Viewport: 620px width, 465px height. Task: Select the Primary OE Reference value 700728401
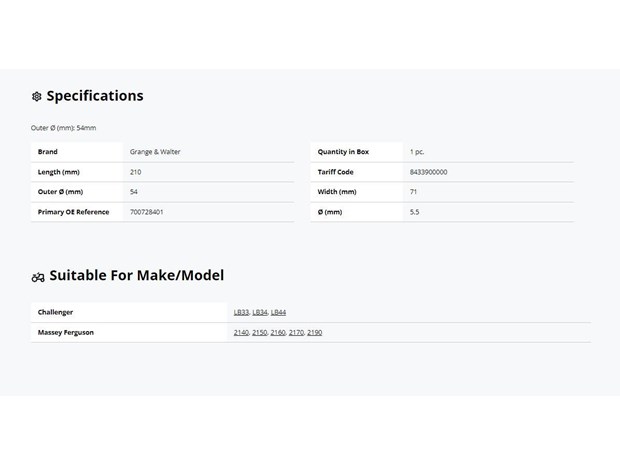(146, 212)
